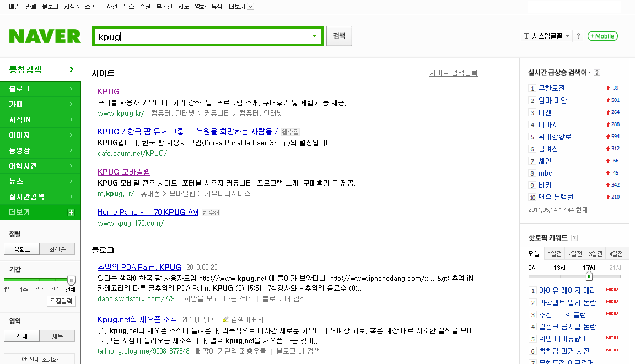Select 어학사전 in the green sidebar
The height and width of the screenshot is (364, 635).
pyautogui.click(x=40, y=166)
